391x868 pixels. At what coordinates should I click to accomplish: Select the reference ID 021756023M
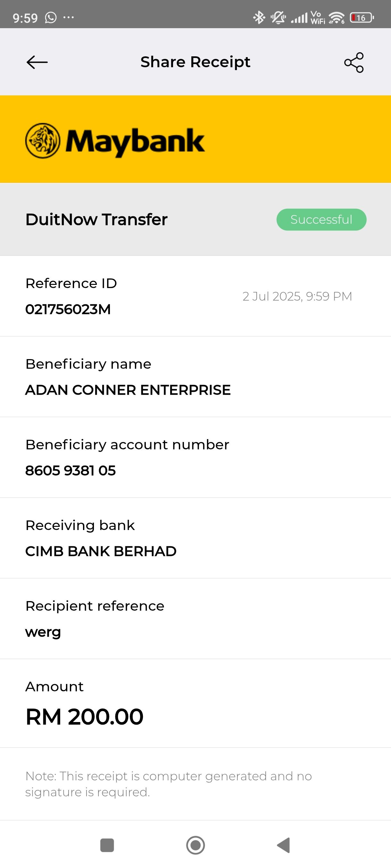(x=68, y=309)
